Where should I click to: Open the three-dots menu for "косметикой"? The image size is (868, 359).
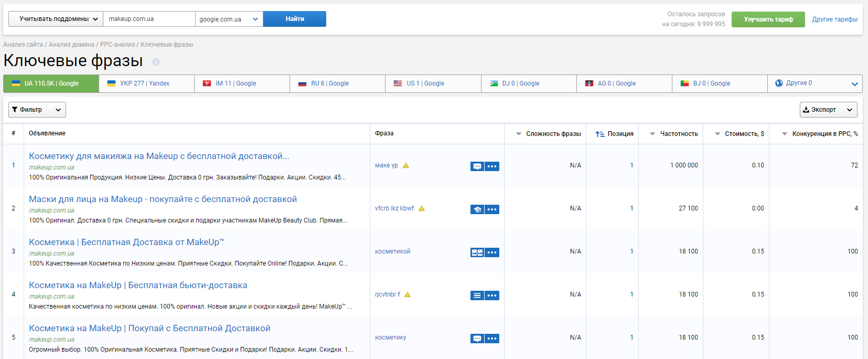(492, 252)
